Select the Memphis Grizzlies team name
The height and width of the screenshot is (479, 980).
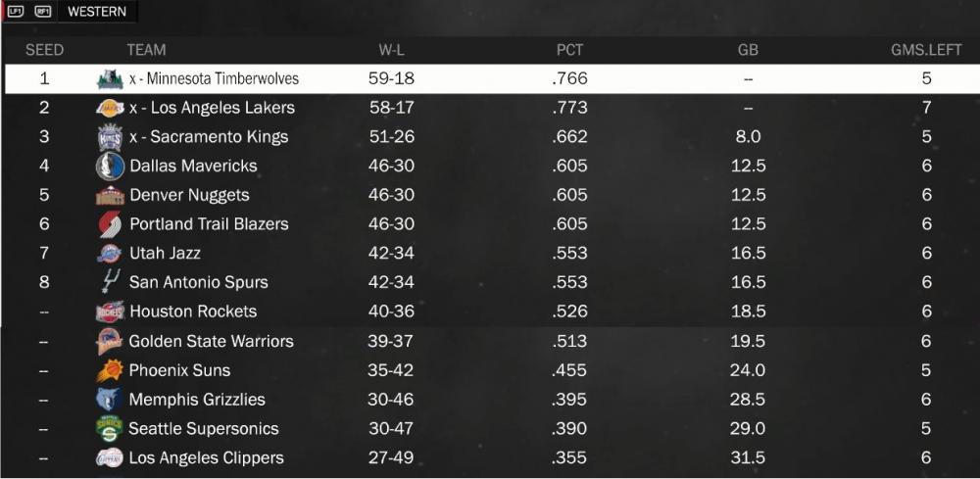(x=197, y=399)
